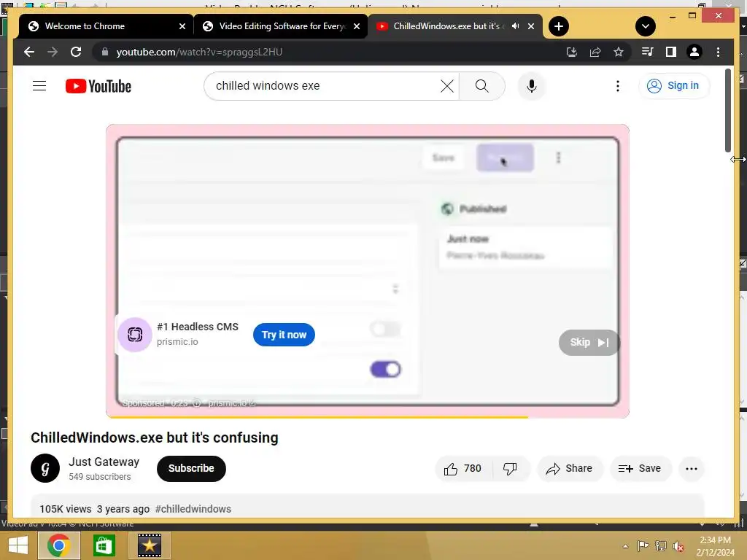Image resolution: width=747 pixels, height=560 pixels.
Task: Visit the prismic.io link under ad
Action: point(232,403)
